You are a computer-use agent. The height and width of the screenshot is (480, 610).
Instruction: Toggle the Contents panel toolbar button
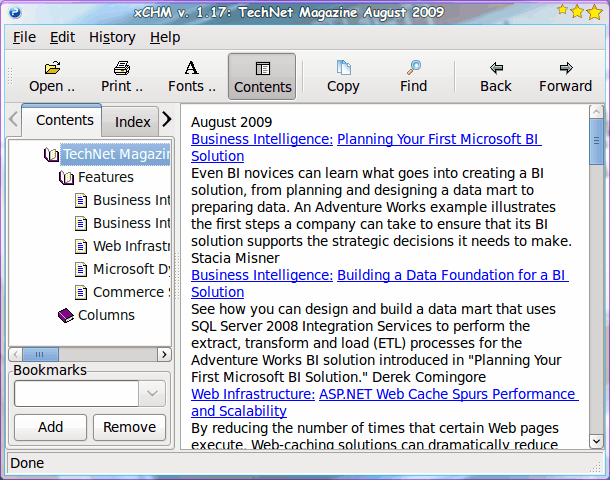[262, 77]
